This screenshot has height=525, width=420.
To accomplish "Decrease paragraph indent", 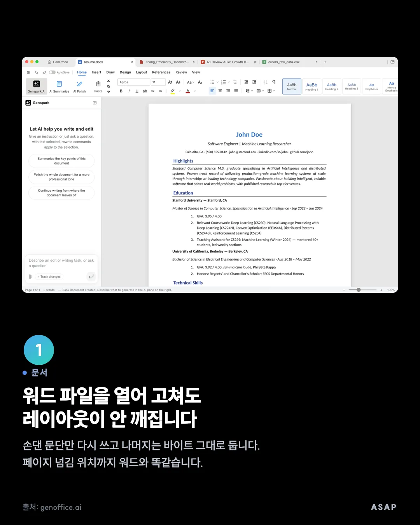I will (x=246, y=82).
